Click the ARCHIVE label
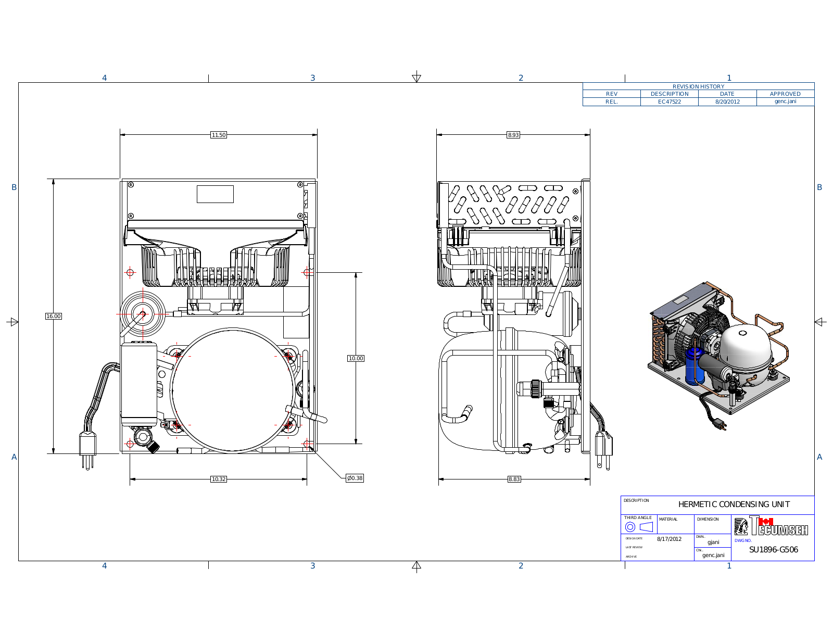The width and height of the screenshot is (833, 644). 631,557
